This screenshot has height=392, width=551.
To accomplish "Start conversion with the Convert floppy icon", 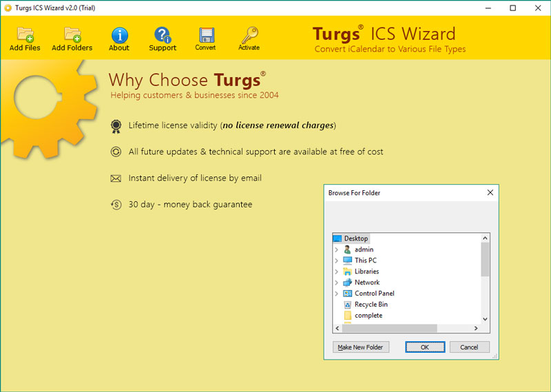I will (x=206, y=35).
